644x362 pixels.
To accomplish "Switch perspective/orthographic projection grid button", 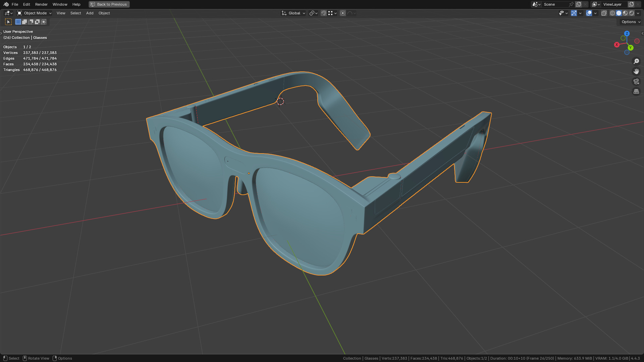I will (636, 92).
